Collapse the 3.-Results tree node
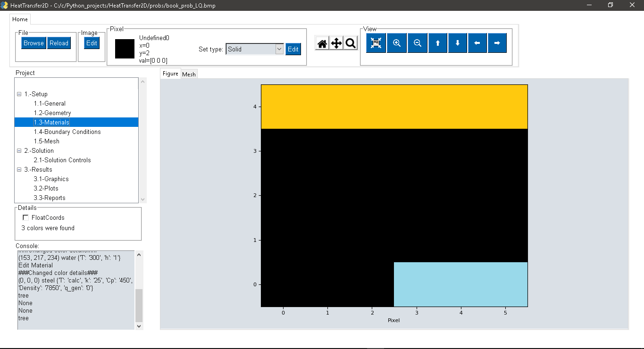The height and width of the screenshot is (349, 644). (19, 169)
